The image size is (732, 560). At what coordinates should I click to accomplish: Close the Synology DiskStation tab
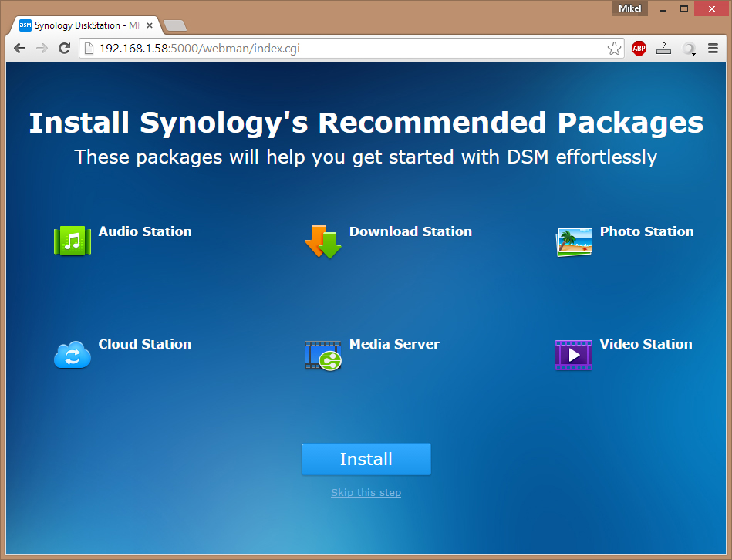click(x=150, y=25)
